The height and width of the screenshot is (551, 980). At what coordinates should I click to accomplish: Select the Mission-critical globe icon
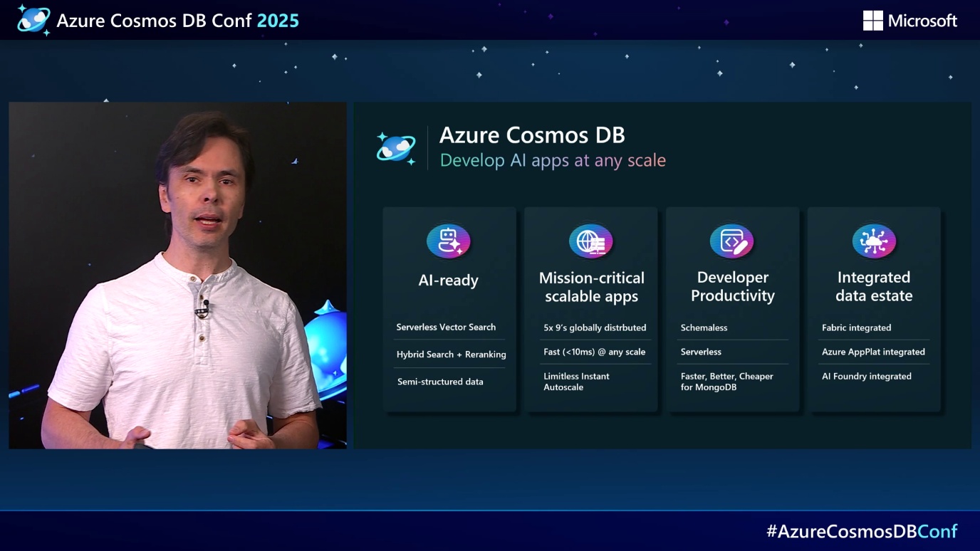click(x=590, y=241)
